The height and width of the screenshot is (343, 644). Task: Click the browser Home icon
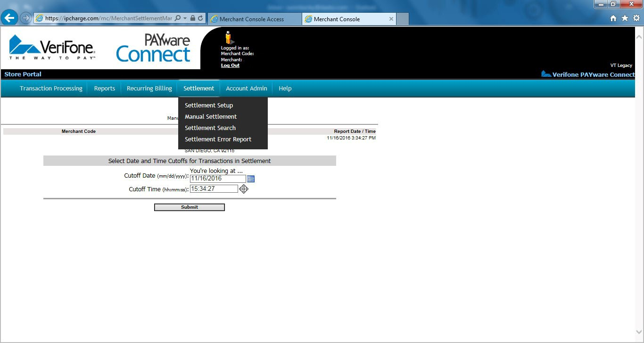click(x=613, y=18)
